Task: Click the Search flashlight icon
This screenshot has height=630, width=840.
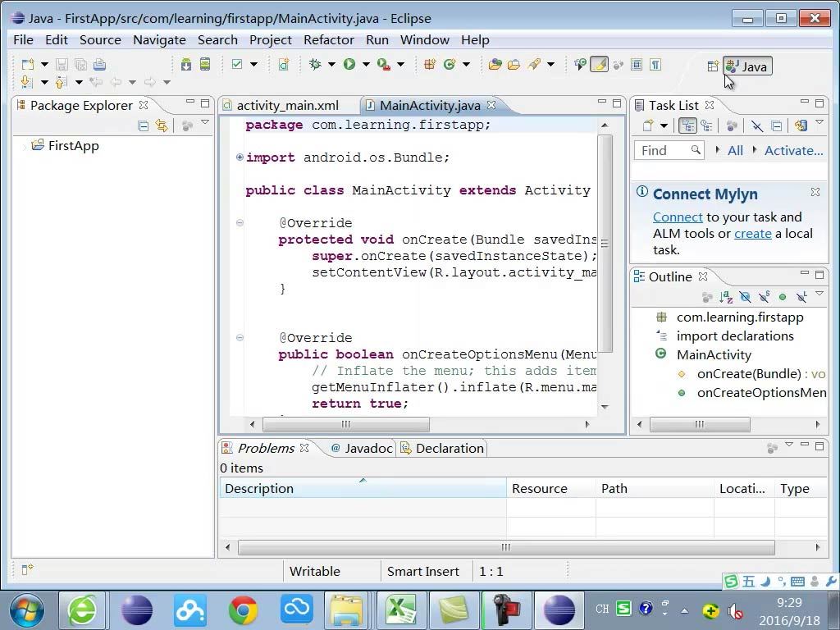Action: [x=534, y=65]
